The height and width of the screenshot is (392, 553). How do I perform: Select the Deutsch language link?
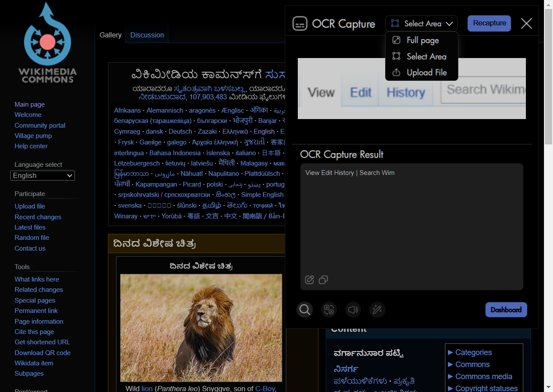(180, 132)
